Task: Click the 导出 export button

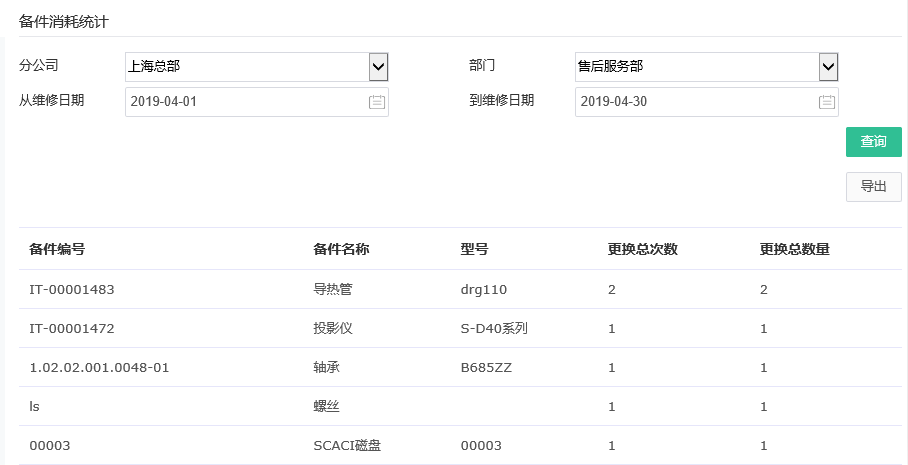Action: coord(873,186)
